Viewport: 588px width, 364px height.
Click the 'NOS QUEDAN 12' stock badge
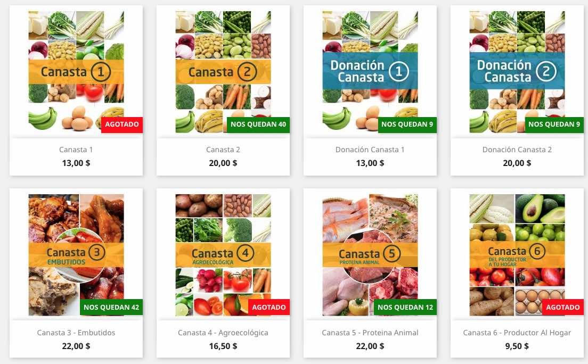point(405,308)
